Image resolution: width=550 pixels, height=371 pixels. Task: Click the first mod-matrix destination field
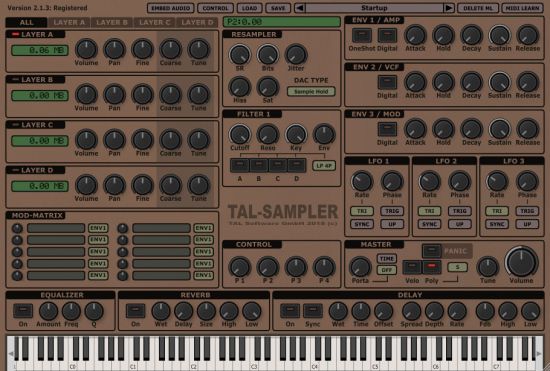click(x=56, y=228)
